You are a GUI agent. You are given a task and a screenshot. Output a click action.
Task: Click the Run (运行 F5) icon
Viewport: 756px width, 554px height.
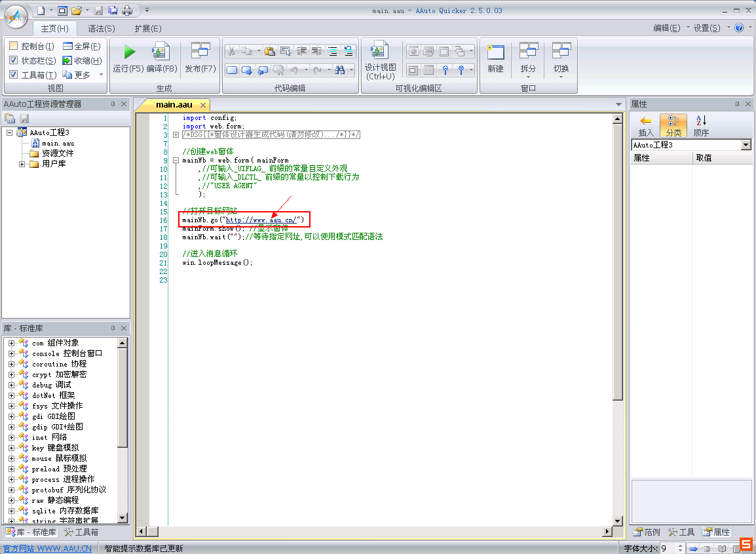pos(129,52)
